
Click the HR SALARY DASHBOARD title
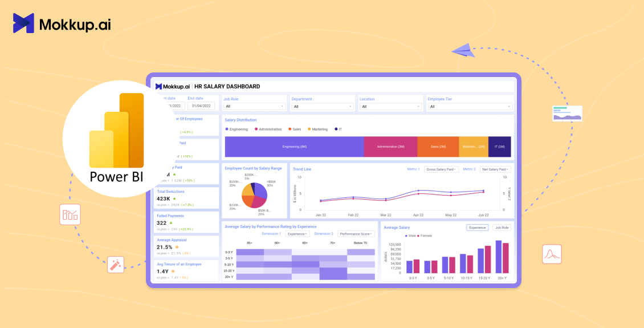(227, 86)
